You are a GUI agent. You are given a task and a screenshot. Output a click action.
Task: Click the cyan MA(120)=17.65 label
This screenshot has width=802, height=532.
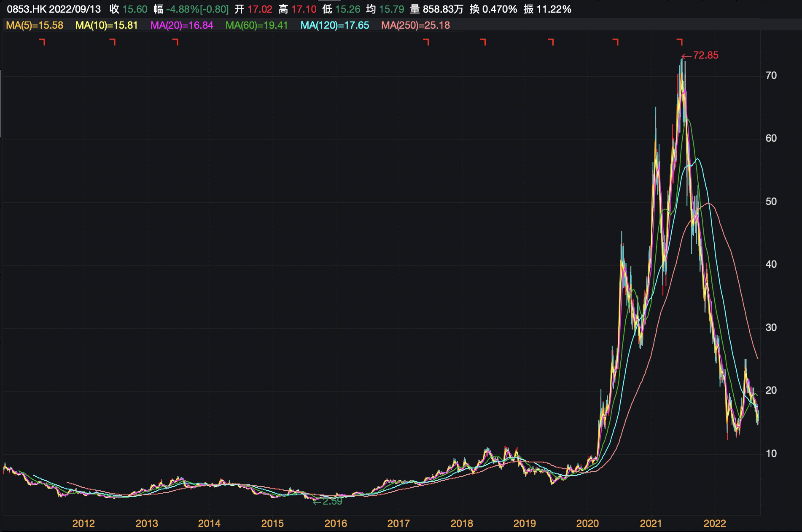tap(334, 25)
